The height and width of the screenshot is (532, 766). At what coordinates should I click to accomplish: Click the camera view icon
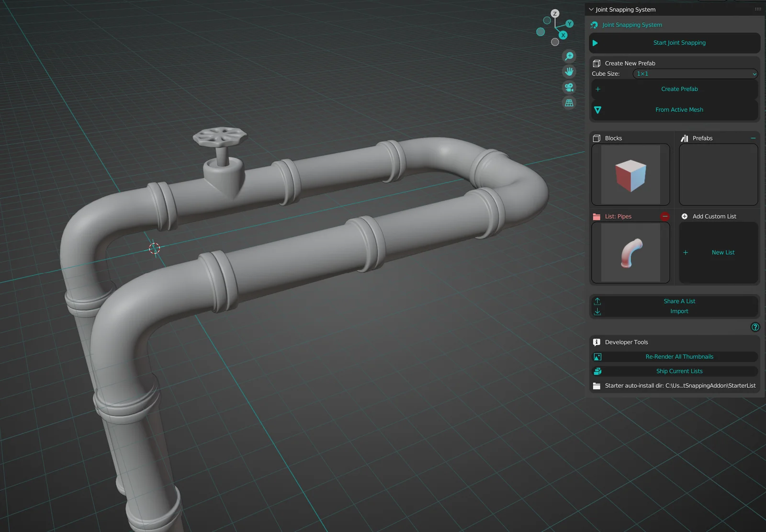(569, 88)
